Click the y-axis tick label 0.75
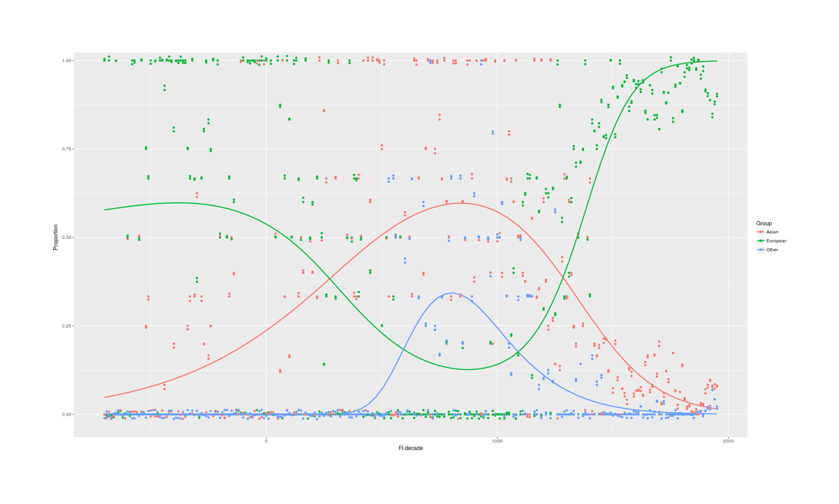This screenshot has width=839, height=504. pyautogui.click(x=67, y=149)
